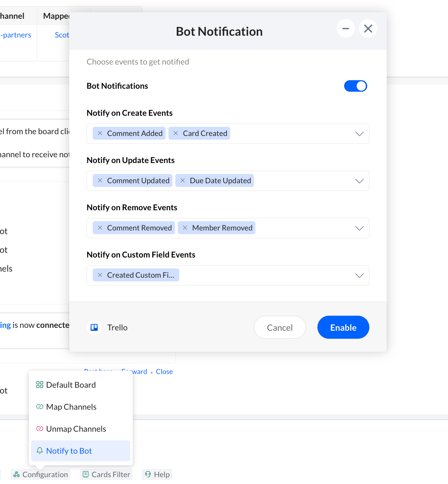
Task: Remove the Comment Added tag
Action: [x=100, y=133]
